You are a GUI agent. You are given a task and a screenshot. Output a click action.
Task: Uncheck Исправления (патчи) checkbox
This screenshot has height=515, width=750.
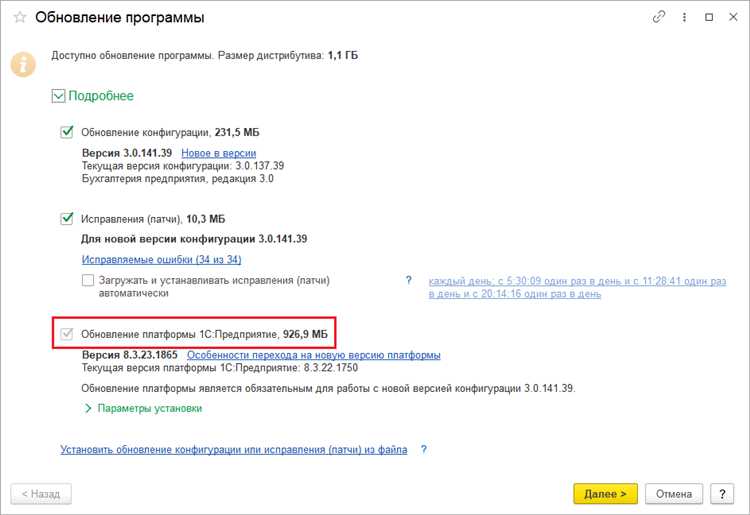[x=66, y=219]
